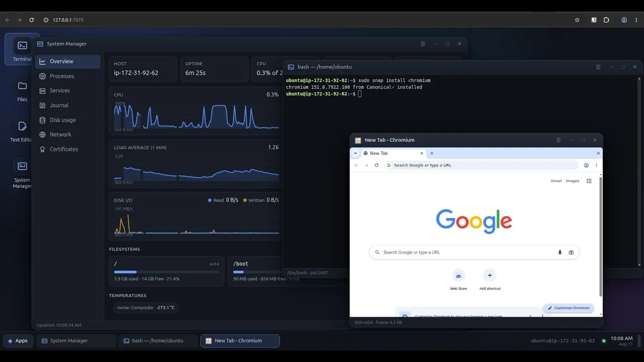Open the Apps menu in taskbar

point(18,341)
